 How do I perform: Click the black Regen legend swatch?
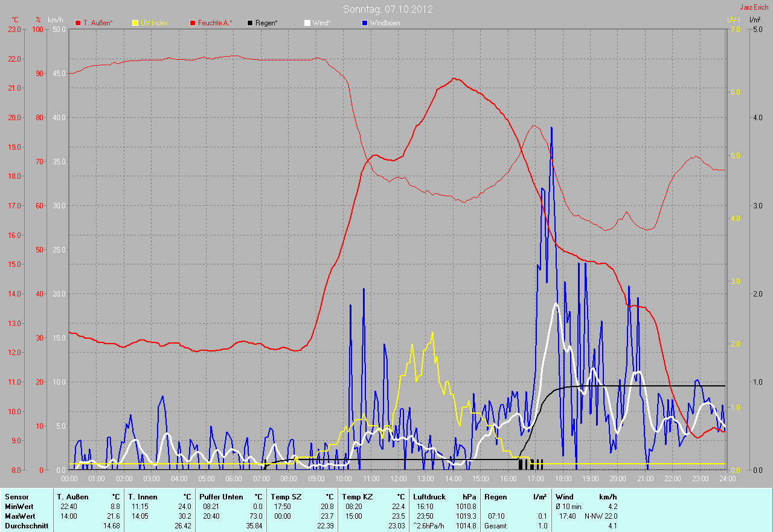250,23
